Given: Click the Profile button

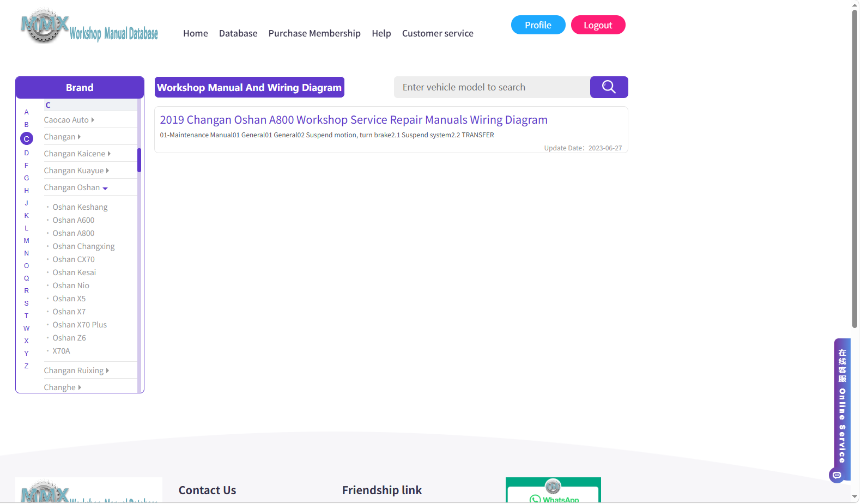Looking at the screenshot, I should click(x=538, y=25).
